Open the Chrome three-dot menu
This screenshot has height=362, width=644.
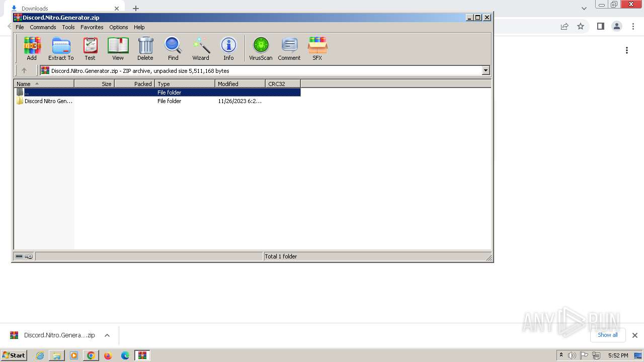[x=633, y=26]
